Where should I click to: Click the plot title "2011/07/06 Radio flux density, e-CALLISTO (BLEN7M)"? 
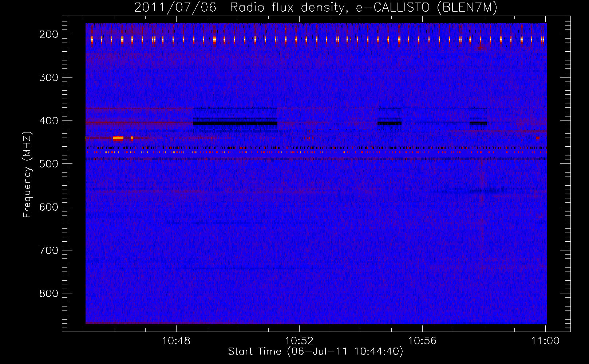tap(316, 7)
